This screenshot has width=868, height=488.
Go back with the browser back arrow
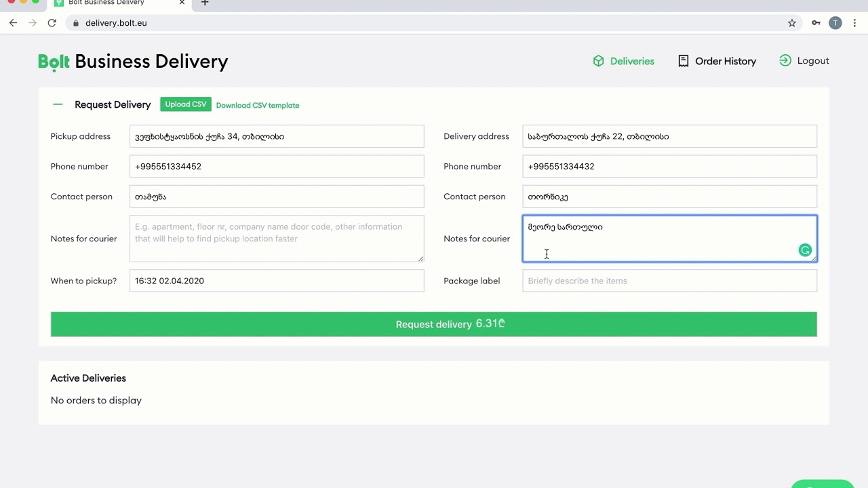coord(13,23)
